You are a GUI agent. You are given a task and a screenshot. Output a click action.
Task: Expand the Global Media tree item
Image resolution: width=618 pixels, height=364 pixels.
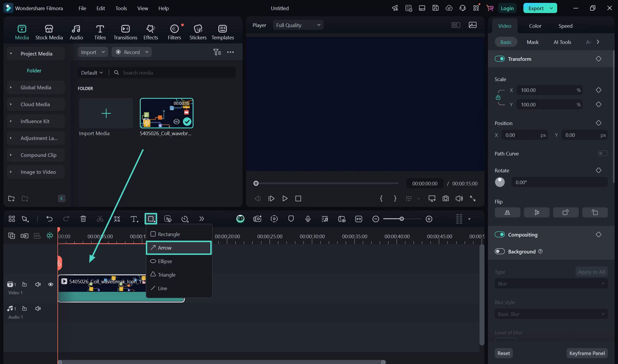[11, 87]
